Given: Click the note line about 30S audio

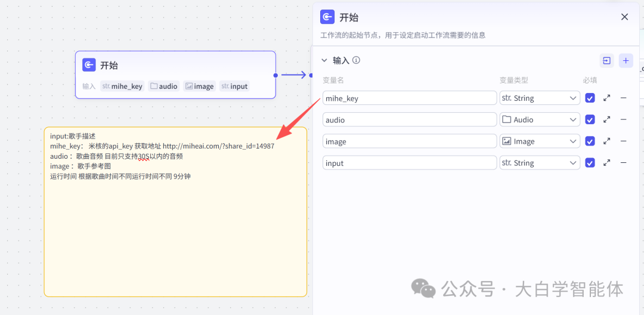Looking at the screenshot, I should point(116,156).
